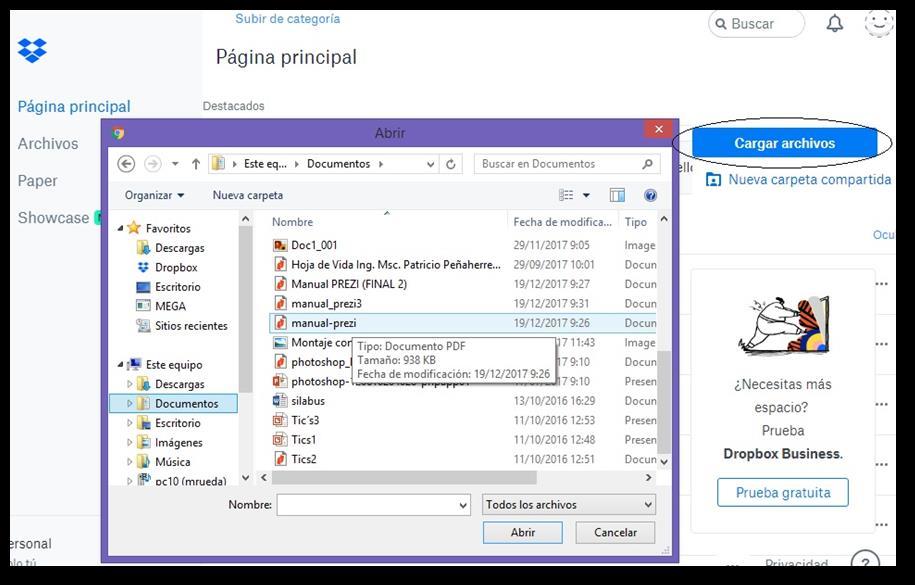This screenshot has height=585, width=915.
Task: Open the Nombre field dropdown arrow
Action: (463, 505)
